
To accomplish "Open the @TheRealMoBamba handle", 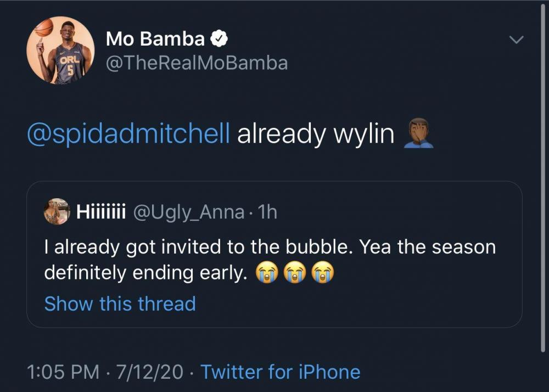I will coord(196,63).
